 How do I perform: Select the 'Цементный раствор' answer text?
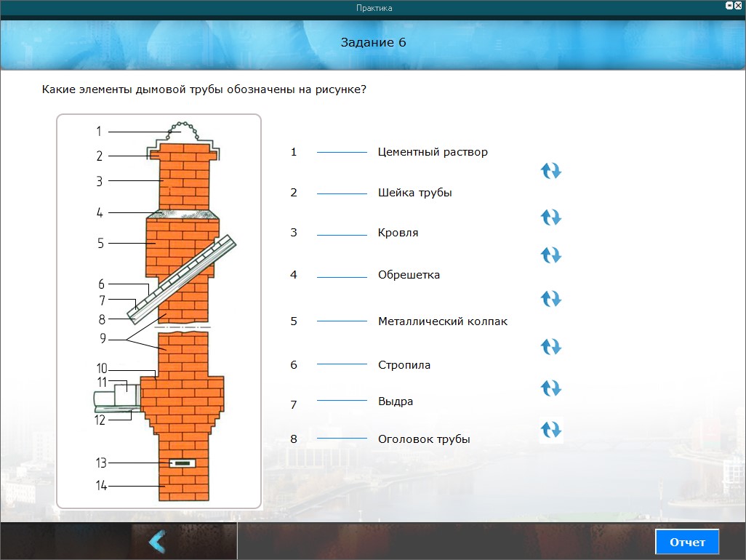[x=433, y=152]
